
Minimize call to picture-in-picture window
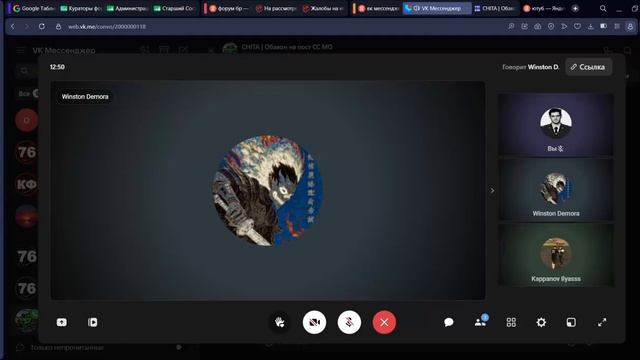pos(571,322)
